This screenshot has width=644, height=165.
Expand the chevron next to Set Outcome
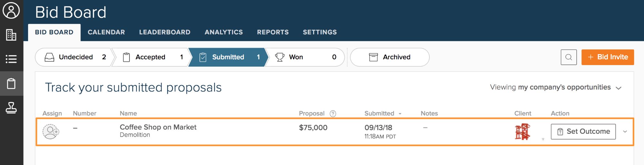click(x=625, y=131)
